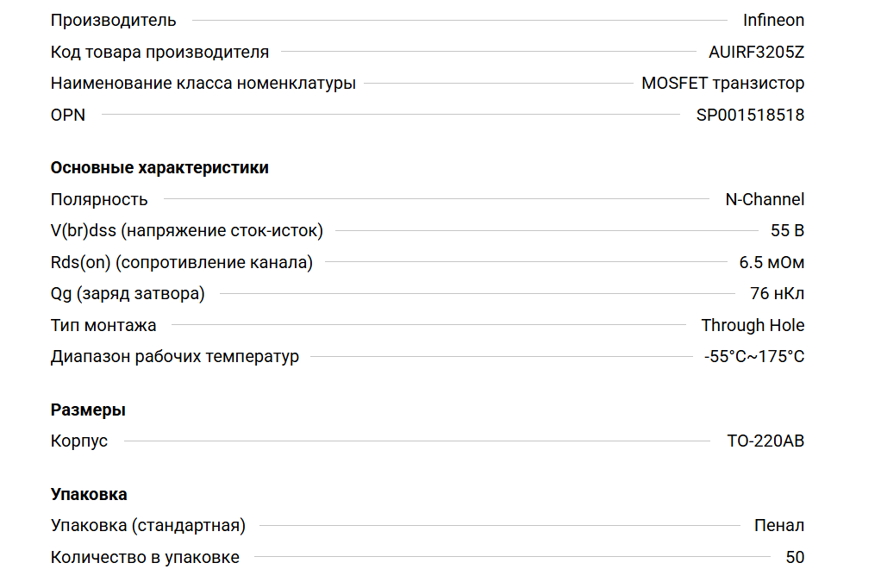Click the TO-220AB package value
Image resolution: width=881 pixels, height=588 pixels.
click(765, 441)
